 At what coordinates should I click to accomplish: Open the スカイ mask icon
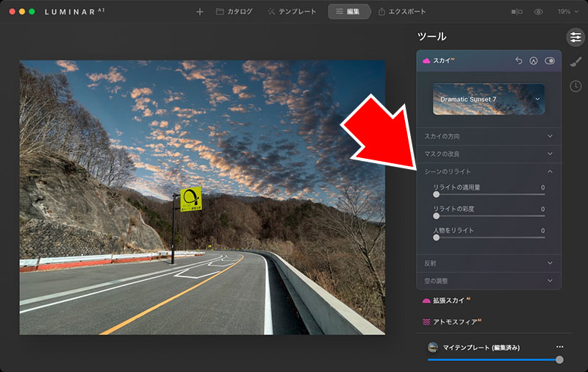(x=534, y=61)
